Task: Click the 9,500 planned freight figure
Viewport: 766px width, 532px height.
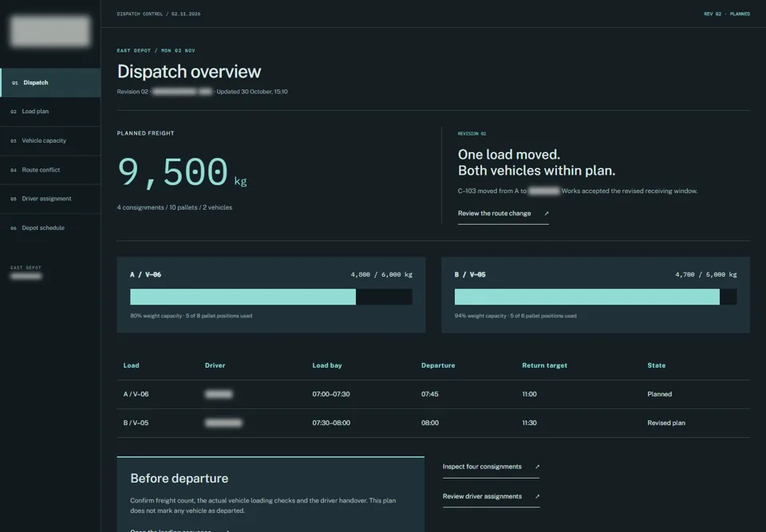Action: tap(172, 171)
